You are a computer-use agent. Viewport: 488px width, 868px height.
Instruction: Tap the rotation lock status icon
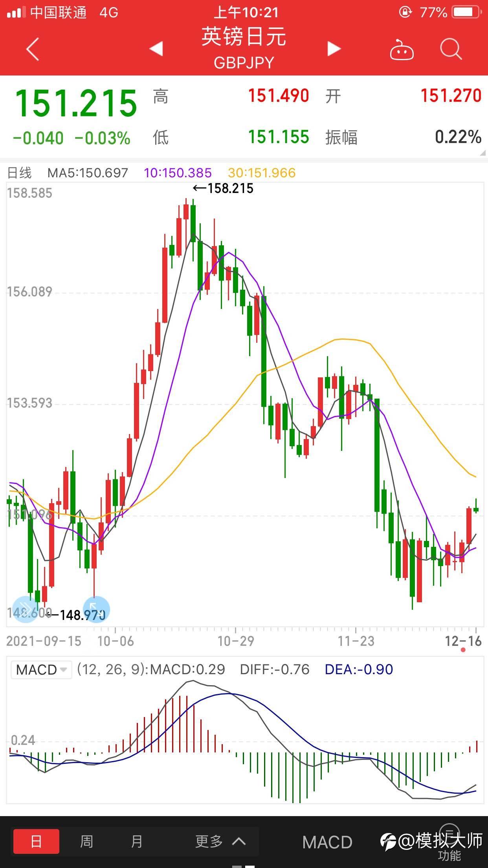(x=405, y=12)
